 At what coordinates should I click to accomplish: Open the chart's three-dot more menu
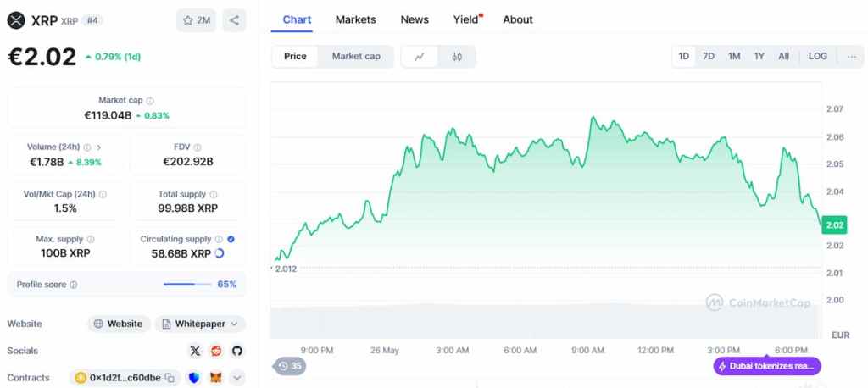(851, 57)
